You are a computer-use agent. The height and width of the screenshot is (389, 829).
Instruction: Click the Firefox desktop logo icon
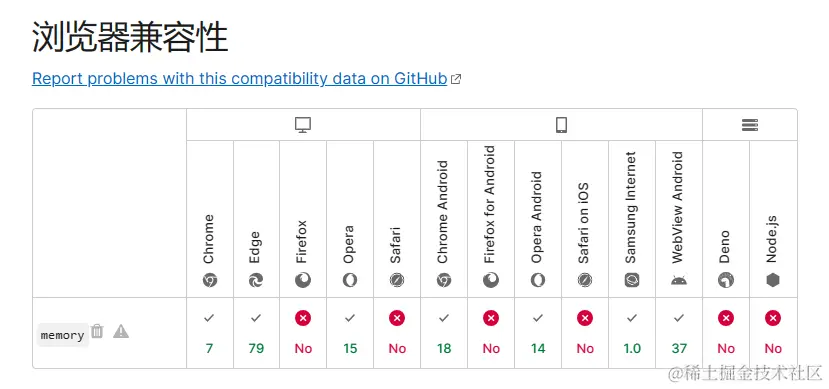tap(303, 280)
